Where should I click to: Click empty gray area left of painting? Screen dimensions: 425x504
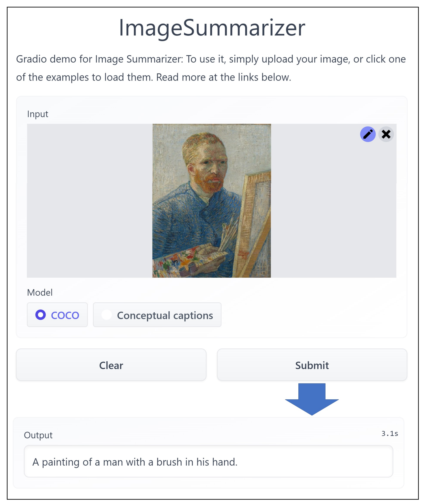pyautogui.click(x=89, y=201)
